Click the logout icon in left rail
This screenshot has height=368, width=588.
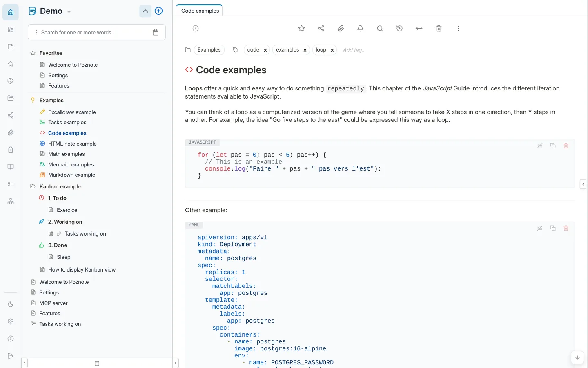click(11, 356)
